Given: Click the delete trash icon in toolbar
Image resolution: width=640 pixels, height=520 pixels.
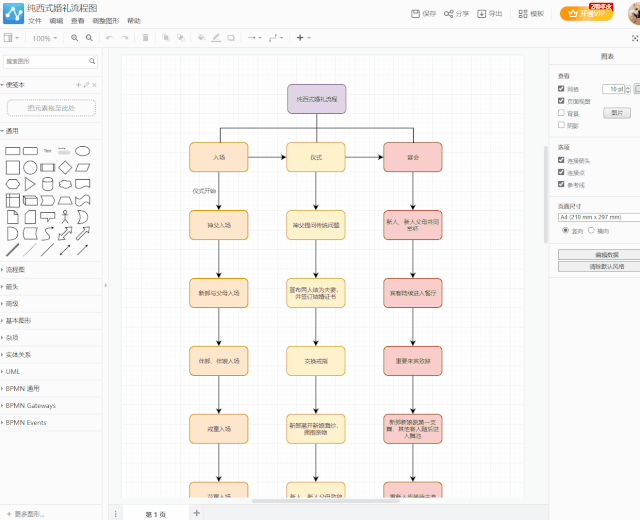Looking at the screenshot, I should click(145, 38).
